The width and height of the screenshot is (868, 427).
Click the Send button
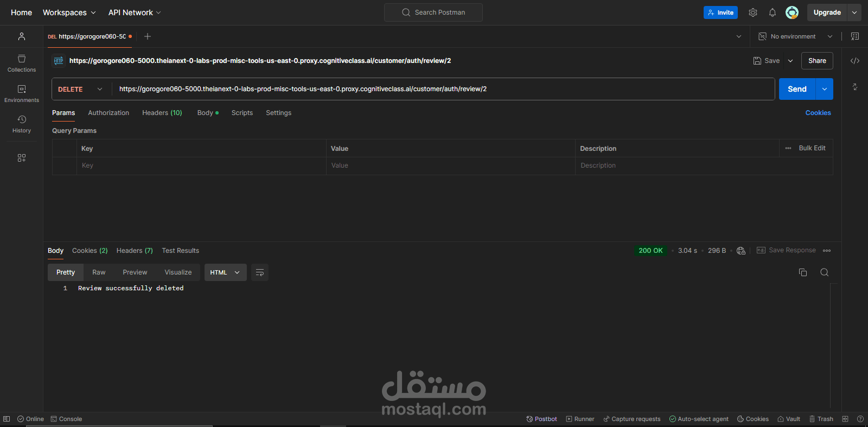point(797,89)
